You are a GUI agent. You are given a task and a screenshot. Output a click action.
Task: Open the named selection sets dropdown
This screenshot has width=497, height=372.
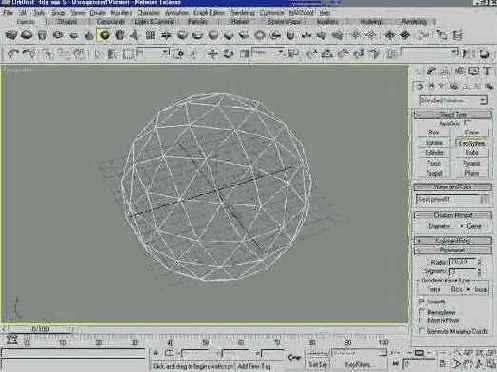click(430, 53)
